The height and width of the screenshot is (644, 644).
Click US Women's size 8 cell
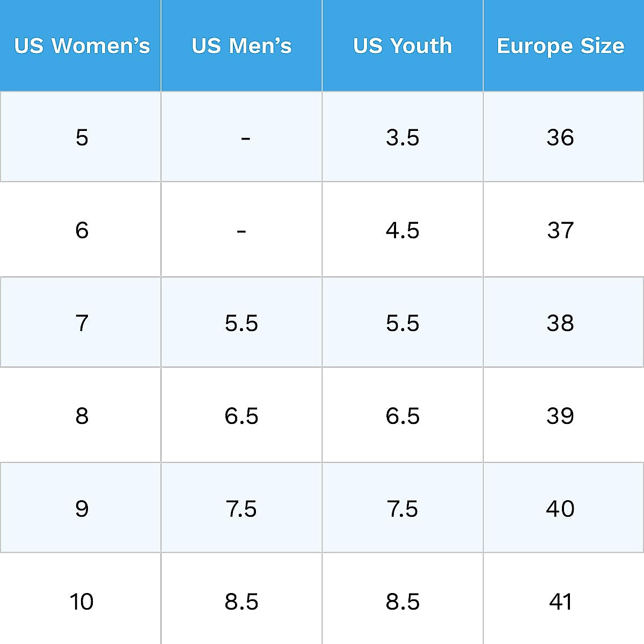82,416
